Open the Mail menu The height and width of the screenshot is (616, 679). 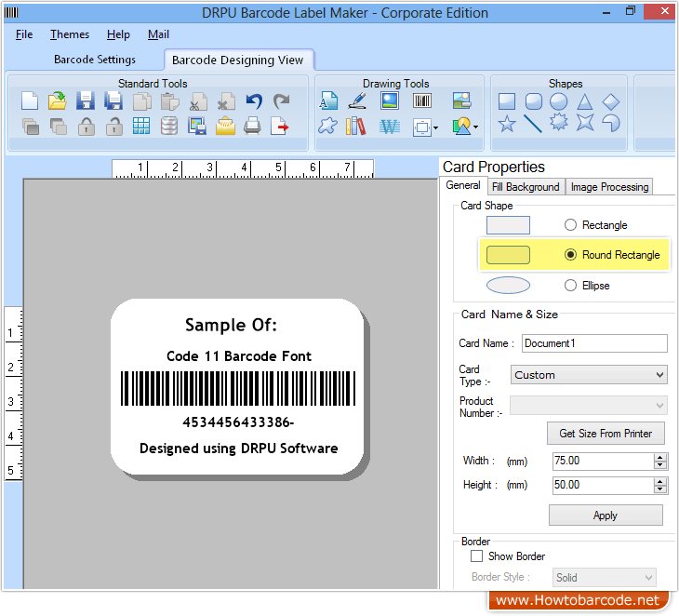158,34
